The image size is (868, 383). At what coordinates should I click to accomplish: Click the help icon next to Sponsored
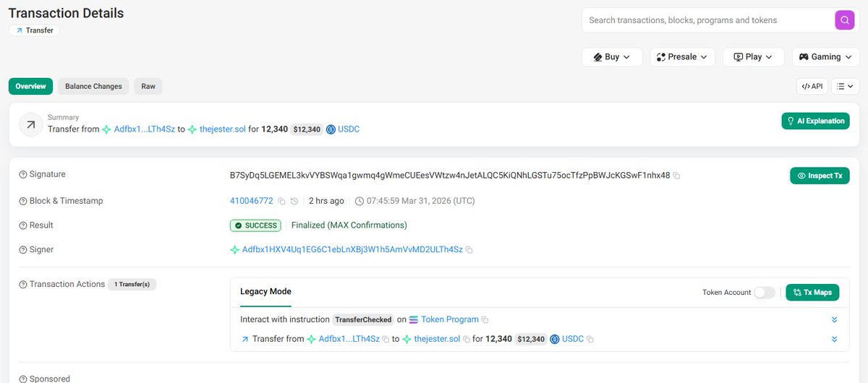coord(23,379)
